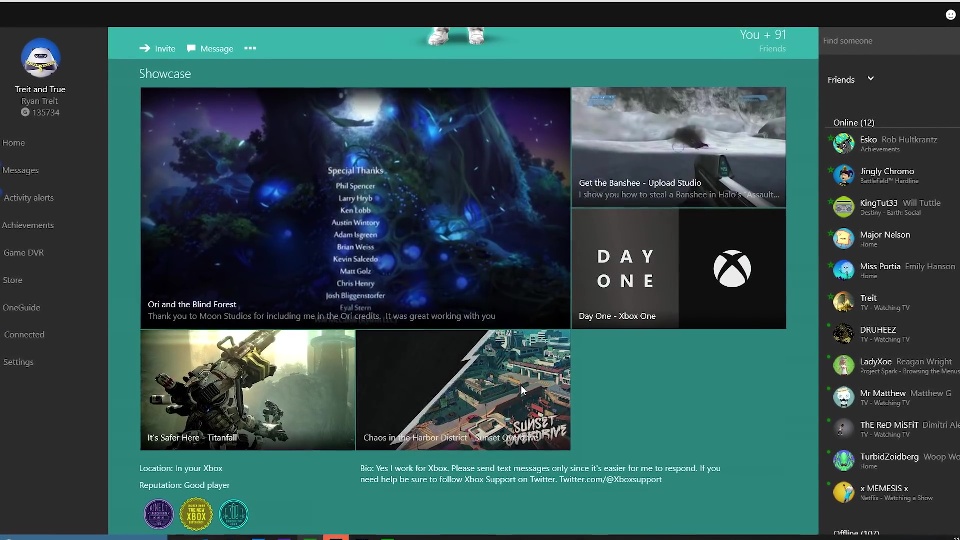This screenshot has height=540, width=960.
Task: Open Settings in the sidebar
Action: click(18, 362)
